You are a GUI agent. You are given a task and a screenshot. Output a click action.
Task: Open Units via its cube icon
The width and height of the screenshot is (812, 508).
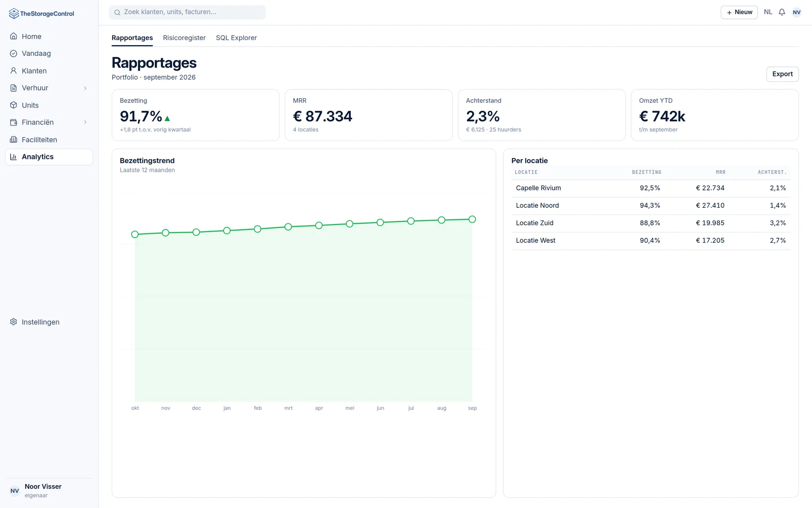pyautogui.click(x=14, y=105)
